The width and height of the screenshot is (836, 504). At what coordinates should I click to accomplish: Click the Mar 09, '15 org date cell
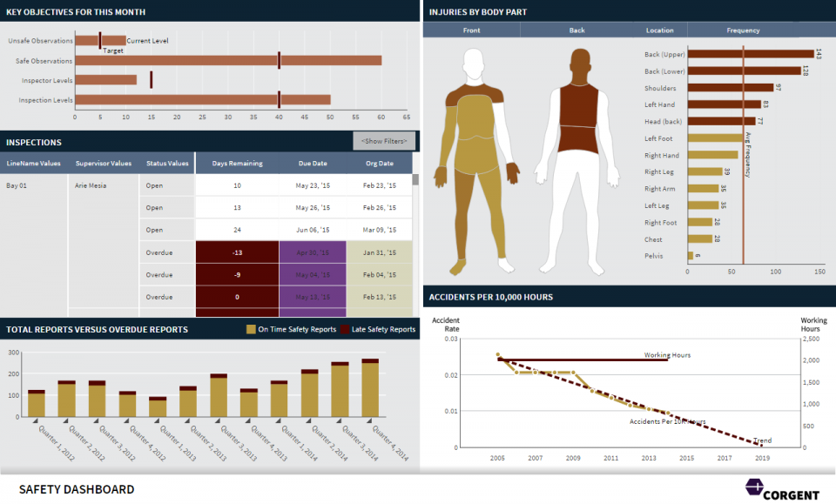(x=380, y=230)
